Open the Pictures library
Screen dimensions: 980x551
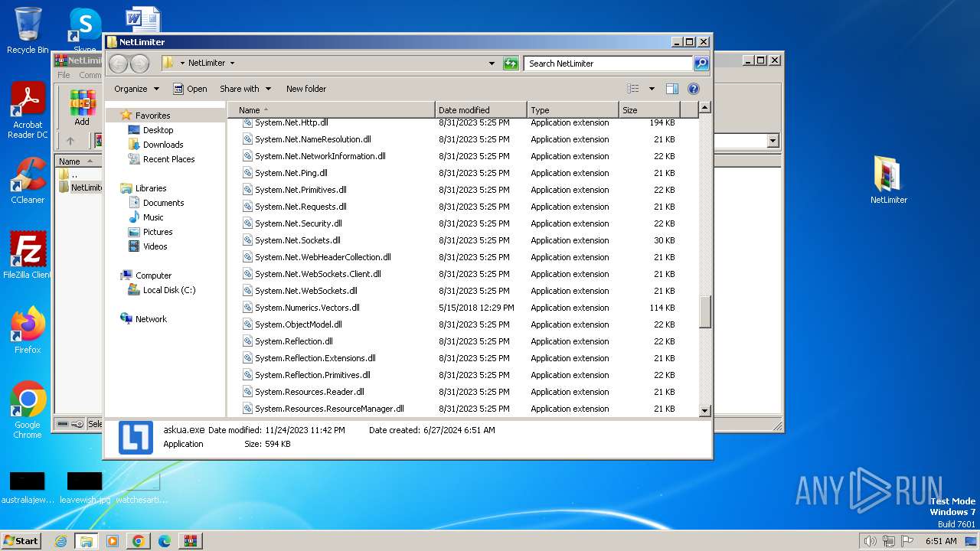(x=158, y=232)
